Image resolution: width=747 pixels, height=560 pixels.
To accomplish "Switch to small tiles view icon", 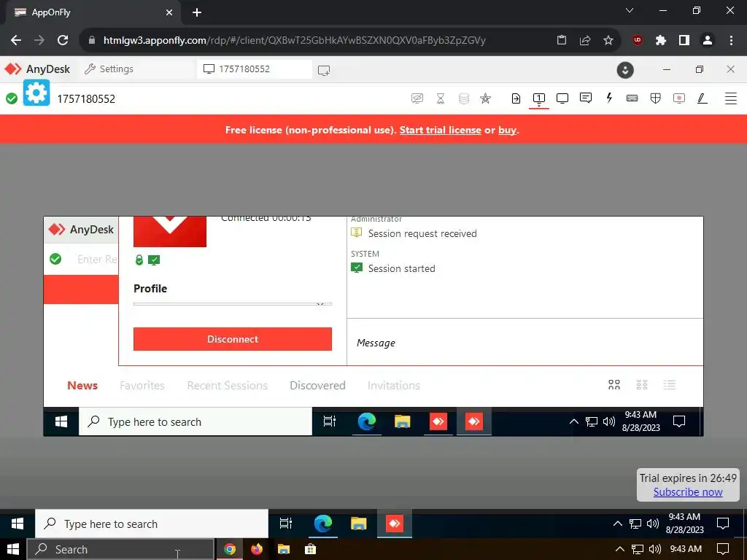I will 642,385.
